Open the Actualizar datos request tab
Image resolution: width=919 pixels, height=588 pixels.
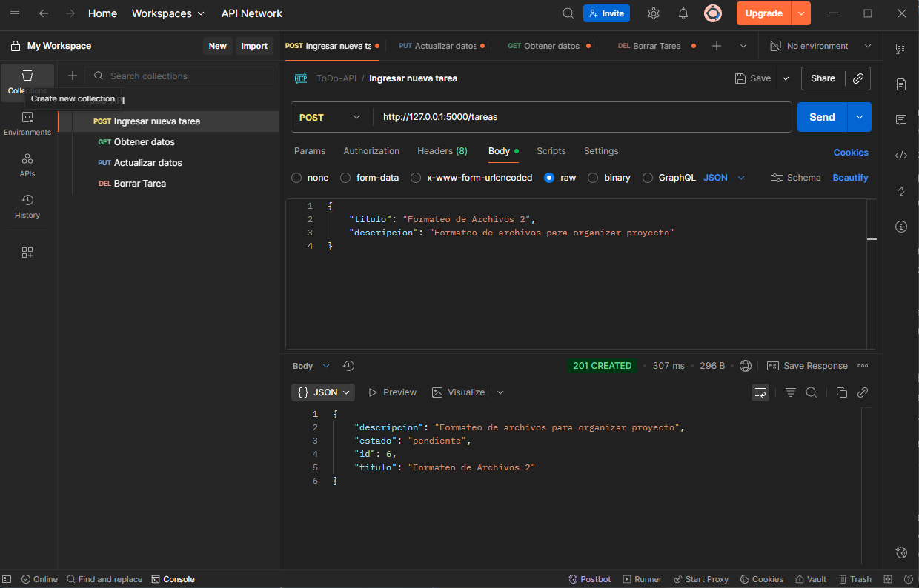pyautogui.click(x=442, y=45)
